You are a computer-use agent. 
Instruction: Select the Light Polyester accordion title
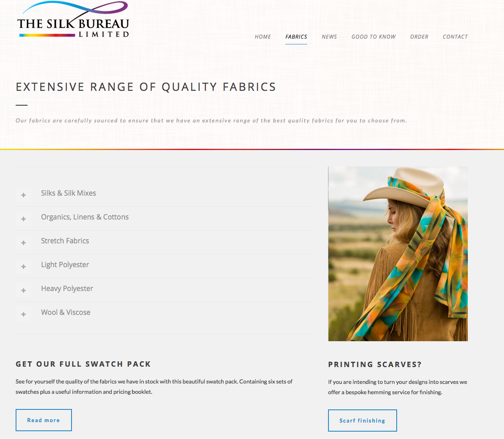coord(65,265)
